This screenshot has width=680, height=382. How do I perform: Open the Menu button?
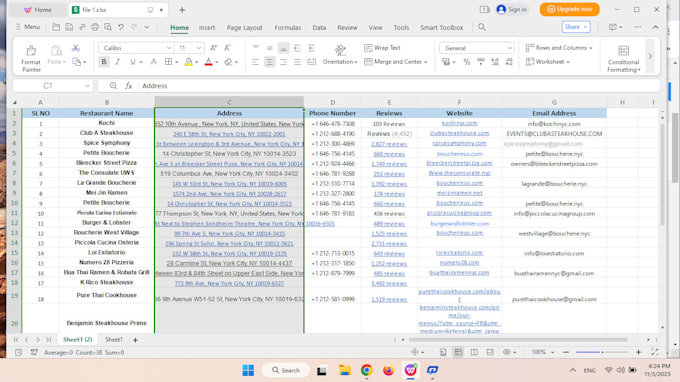point(28,27)
